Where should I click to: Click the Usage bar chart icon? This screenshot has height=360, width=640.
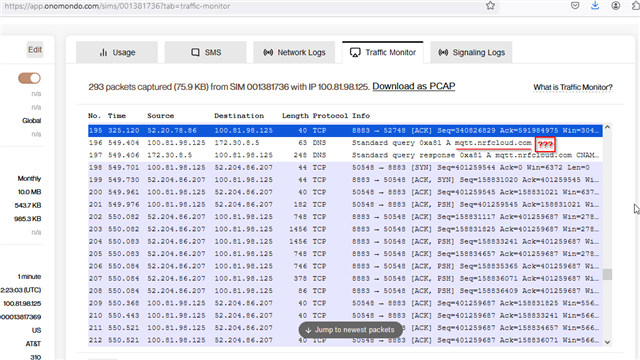point(103,52)
